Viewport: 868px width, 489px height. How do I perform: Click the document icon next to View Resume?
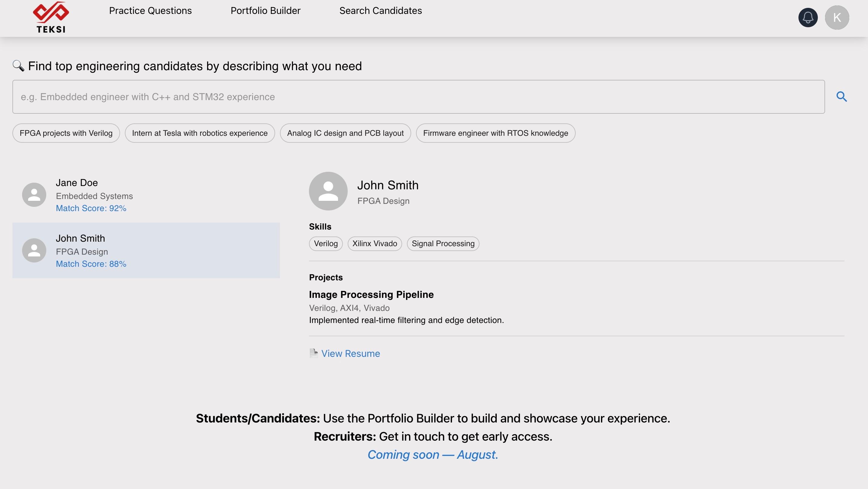pyautogui.click(x=314, y=353)
